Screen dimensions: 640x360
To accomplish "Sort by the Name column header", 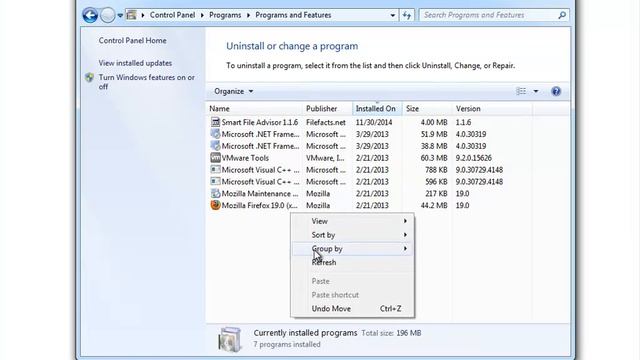I will [x=254, y=109].
